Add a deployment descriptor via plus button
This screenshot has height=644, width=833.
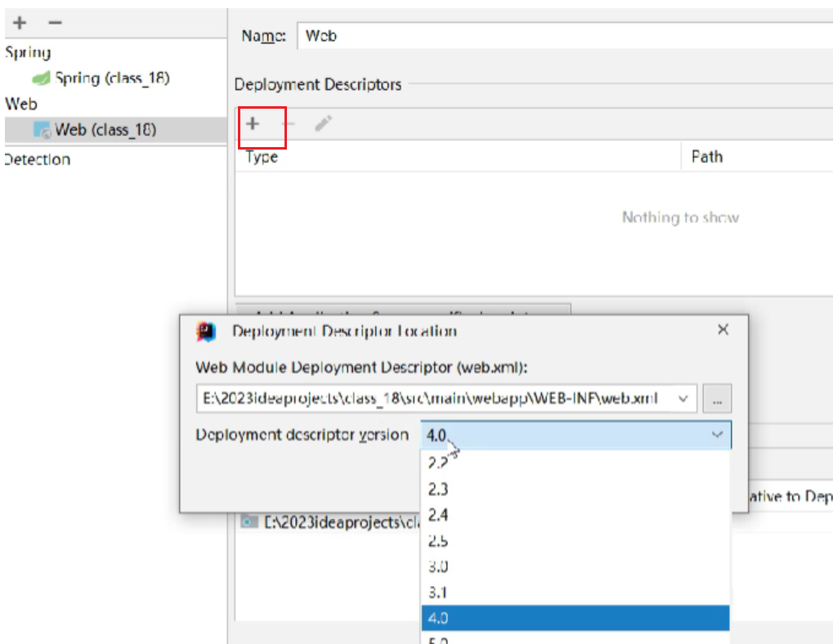[x=253, y=123]
